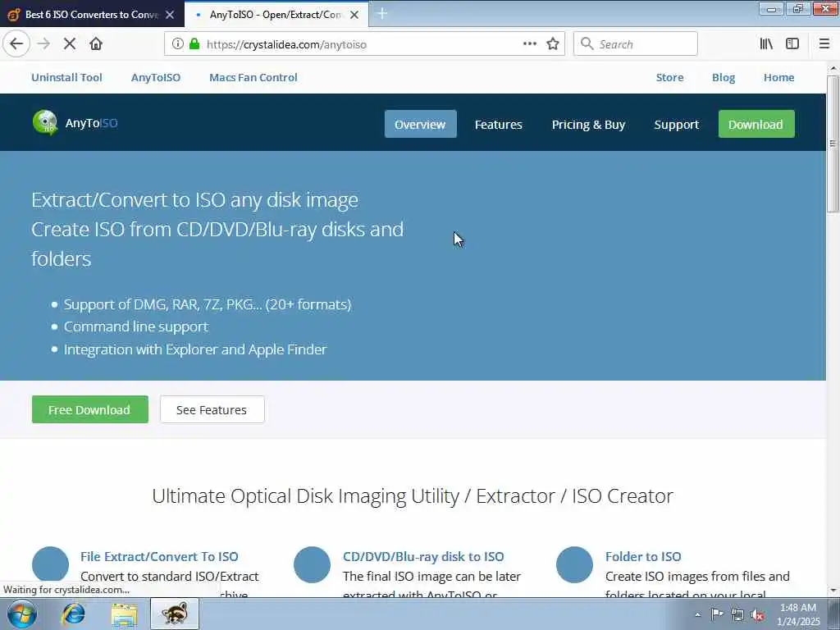Open Action Center flag tray icon
Image resolution: width=840 pixels, height=630 pixels.
[717, 614]
